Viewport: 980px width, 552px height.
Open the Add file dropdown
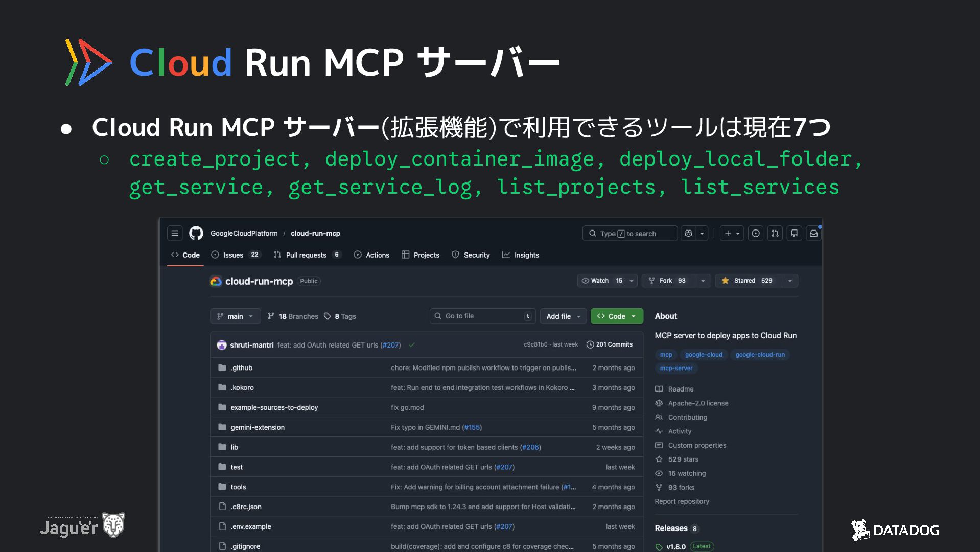coord(563,316)
